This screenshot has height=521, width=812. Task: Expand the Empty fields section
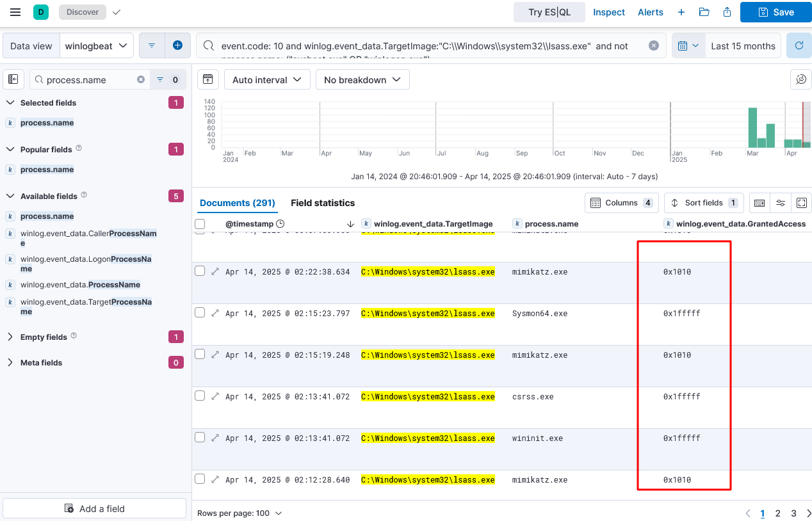pos(10,337)
